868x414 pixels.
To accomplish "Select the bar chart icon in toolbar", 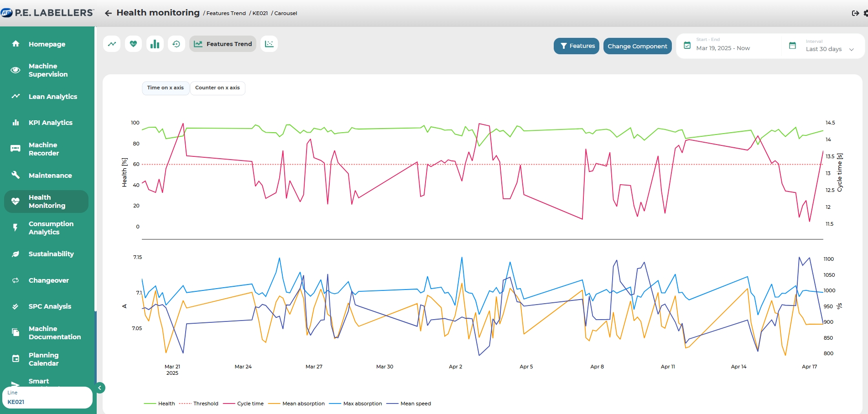I will pos(155,44).
